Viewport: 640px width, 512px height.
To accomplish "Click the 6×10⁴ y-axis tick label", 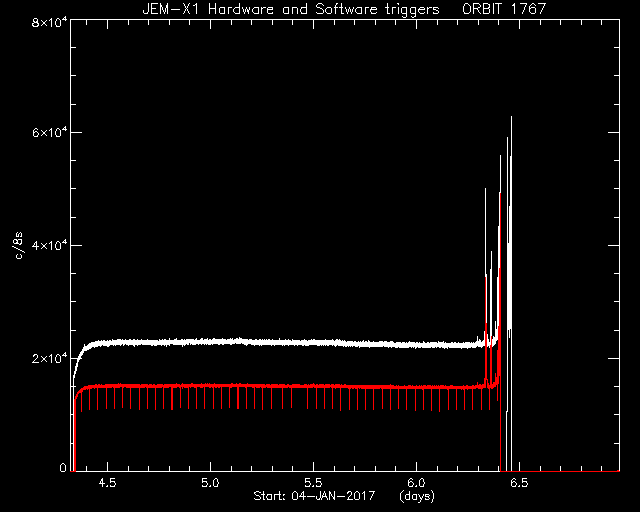I will click(49, 133).
